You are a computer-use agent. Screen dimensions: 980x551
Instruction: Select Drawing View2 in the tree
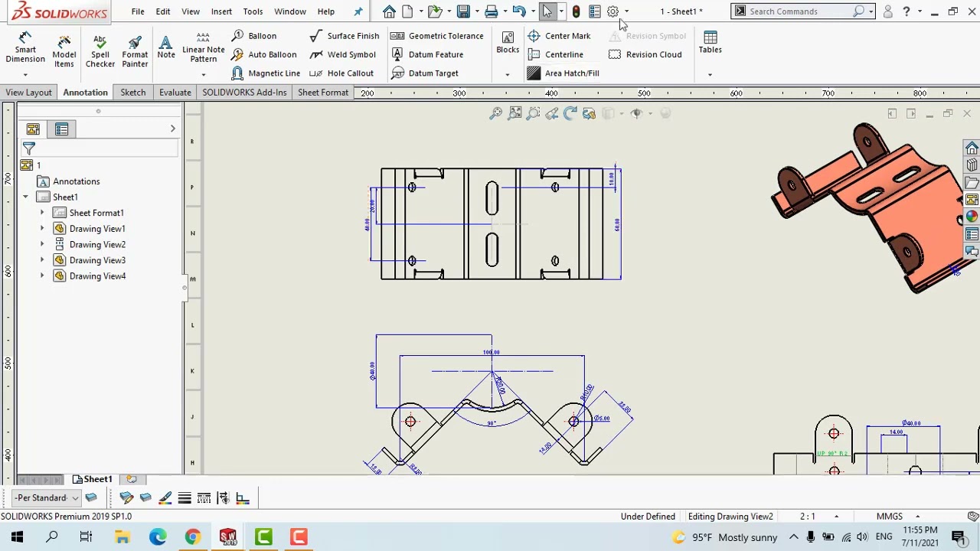pos(97,245)
